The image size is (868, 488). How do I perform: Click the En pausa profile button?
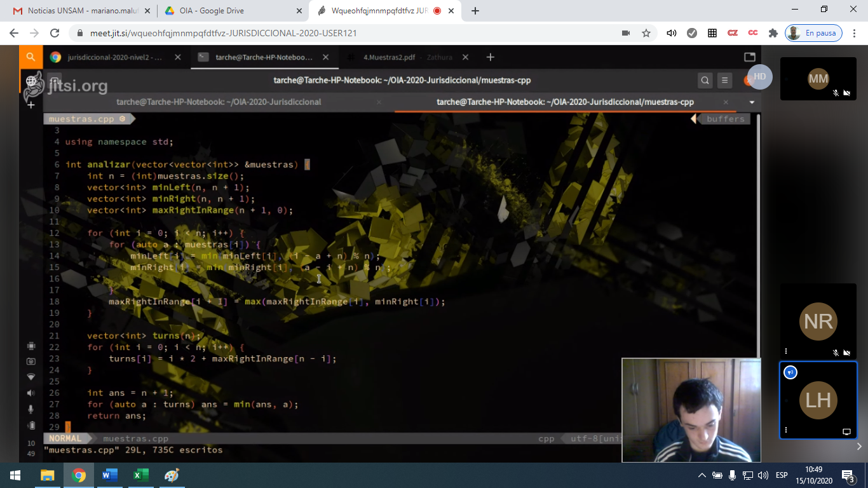click(813, 33)
